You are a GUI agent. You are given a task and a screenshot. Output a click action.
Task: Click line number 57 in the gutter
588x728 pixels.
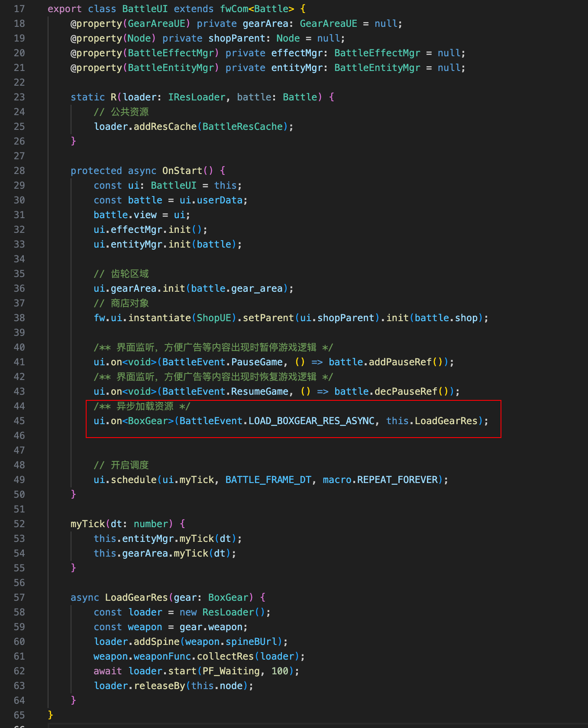(x=19, y=597)
